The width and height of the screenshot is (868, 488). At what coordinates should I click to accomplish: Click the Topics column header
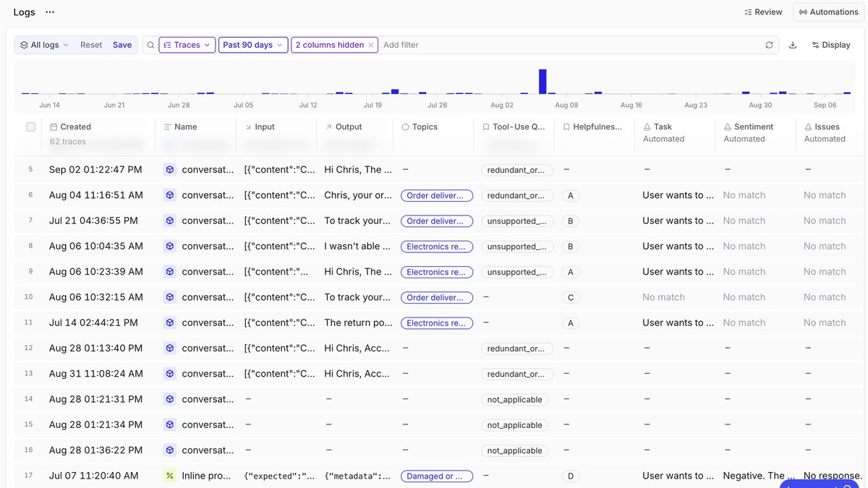click(420, 127)
